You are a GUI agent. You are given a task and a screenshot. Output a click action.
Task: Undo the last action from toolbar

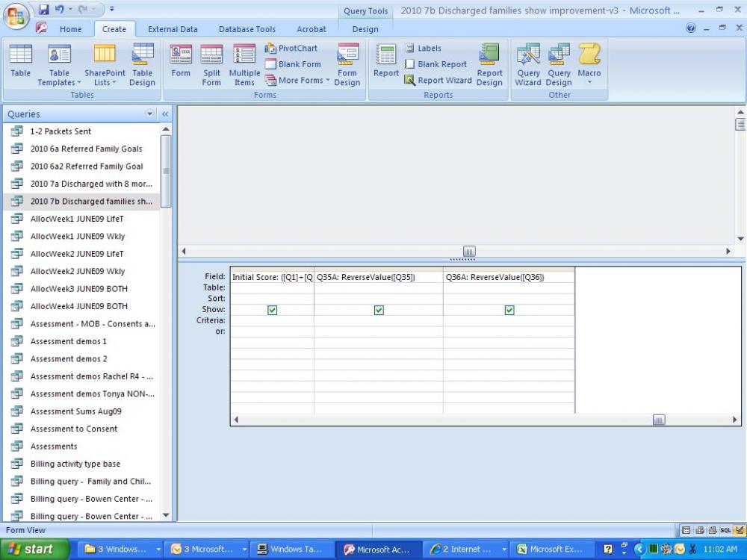tap(60, 9)
